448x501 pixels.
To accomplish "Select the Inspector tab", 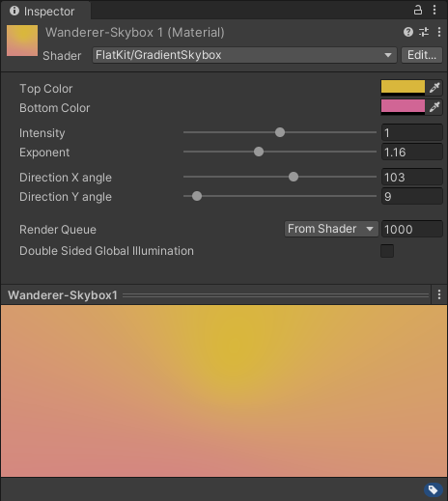I will (45, 12).
